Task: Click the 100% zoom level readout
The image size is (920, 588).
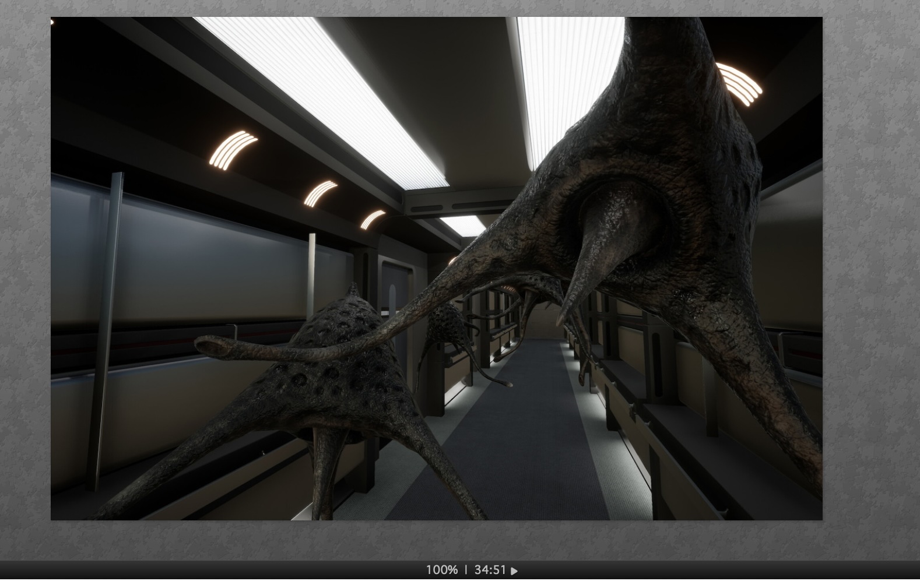Action: (x=441, y=570)
